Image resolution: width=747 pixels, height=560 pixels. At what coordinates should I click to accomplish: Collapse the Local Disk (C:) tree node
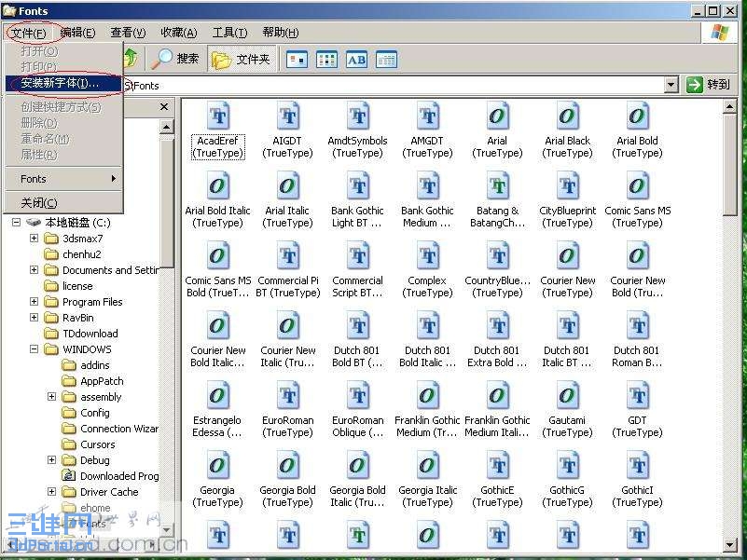17,223
